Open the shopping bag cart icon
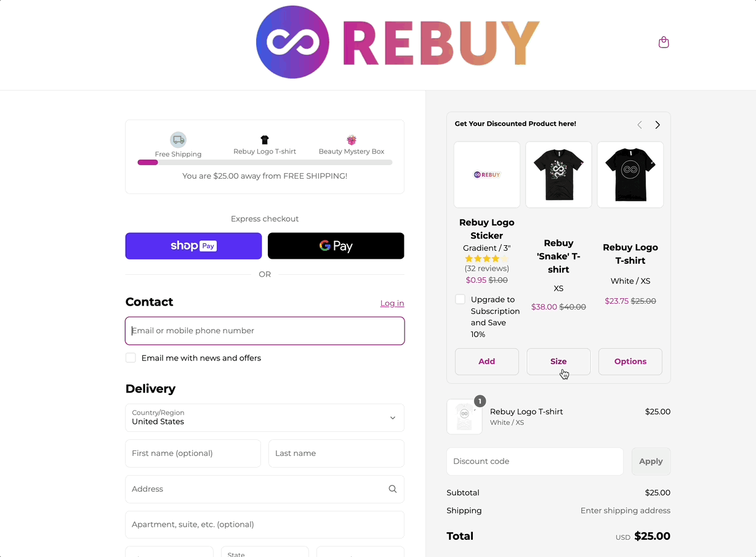 pos(664,43)
